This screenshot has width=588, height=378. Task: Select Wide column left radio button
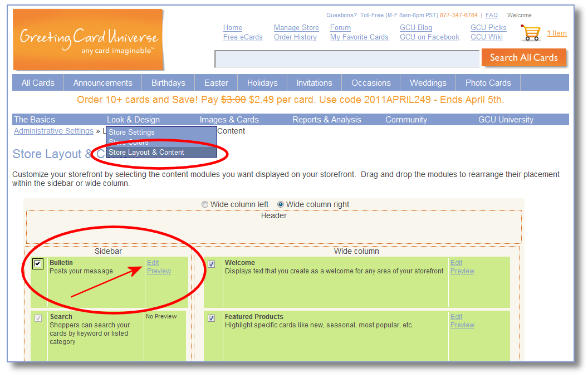coord(205,204)
